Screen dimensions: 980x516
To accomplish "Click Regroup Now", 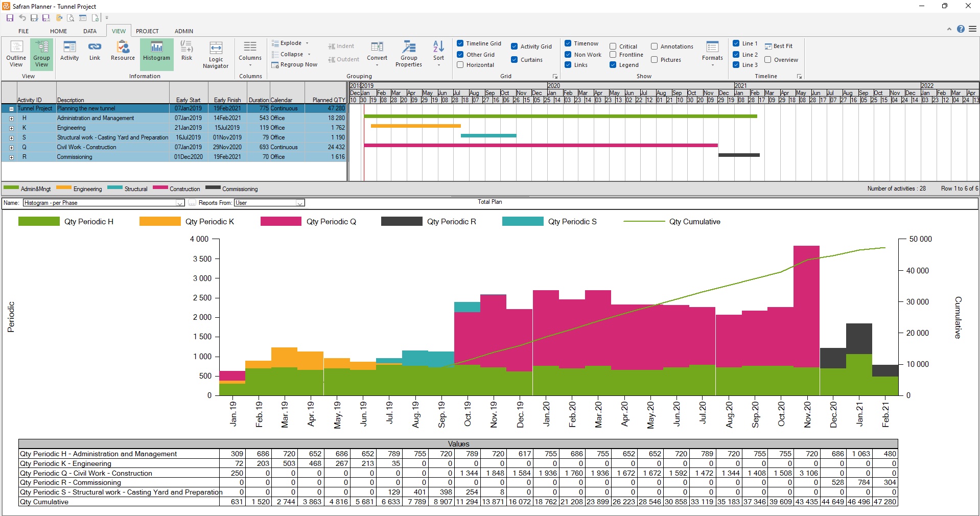I will pyautogui.click(x=294, y=65).
